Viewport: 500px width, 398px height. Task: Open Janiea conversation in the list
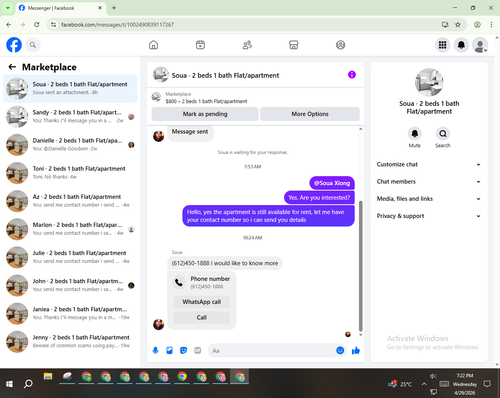point(70,313)
